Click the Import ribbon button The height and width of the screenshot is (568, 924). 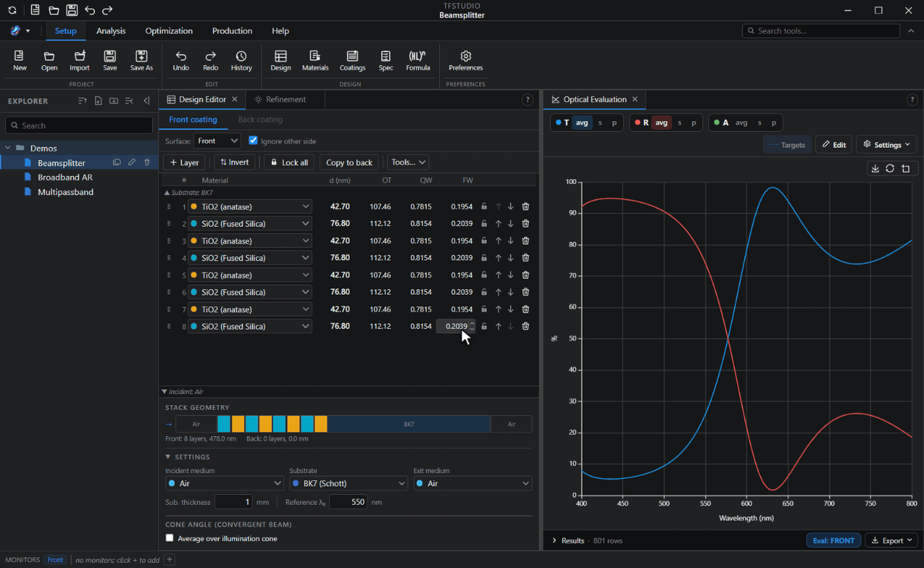tap(79, 61)
